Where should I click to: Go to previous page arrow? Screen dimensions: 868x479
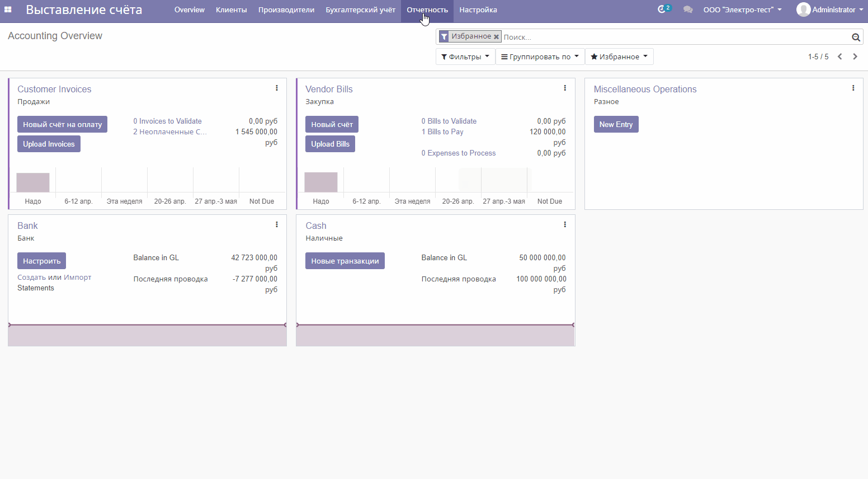pos(839,57)
